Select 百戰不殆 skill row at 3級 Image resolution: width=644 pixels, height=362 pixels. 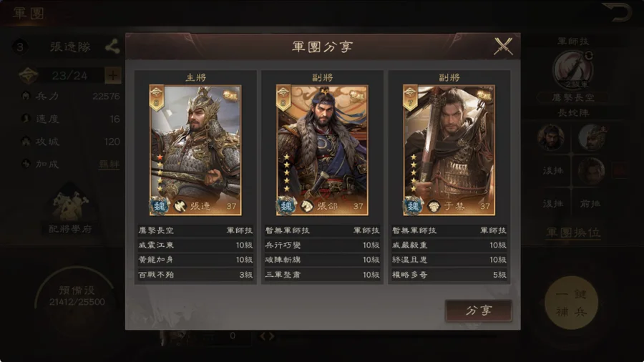tap(195, 275)
